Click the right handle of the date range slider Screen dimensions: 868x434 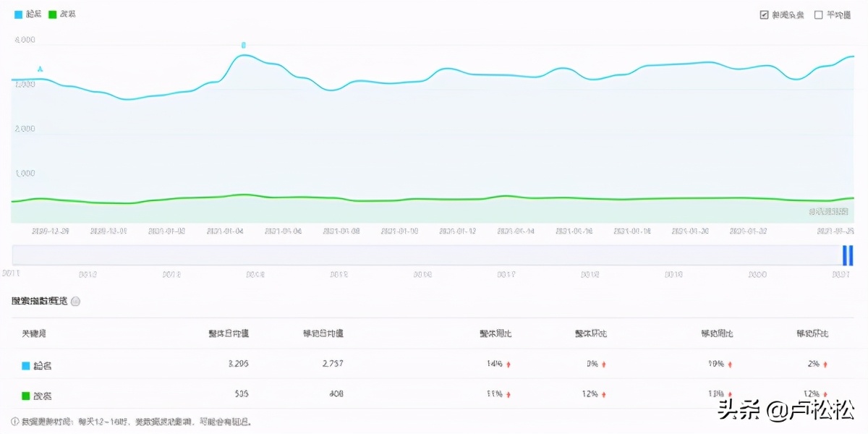pos(849,257)
